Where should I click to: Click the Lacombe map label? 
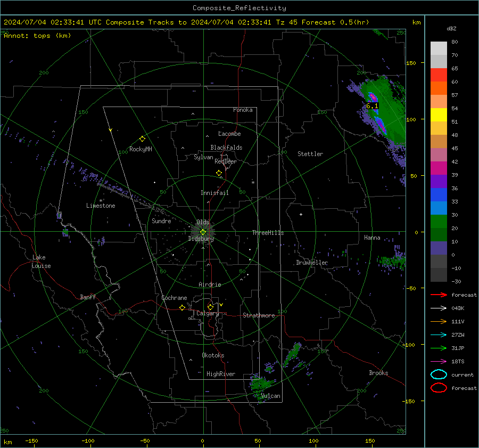[x=229, y=134]
